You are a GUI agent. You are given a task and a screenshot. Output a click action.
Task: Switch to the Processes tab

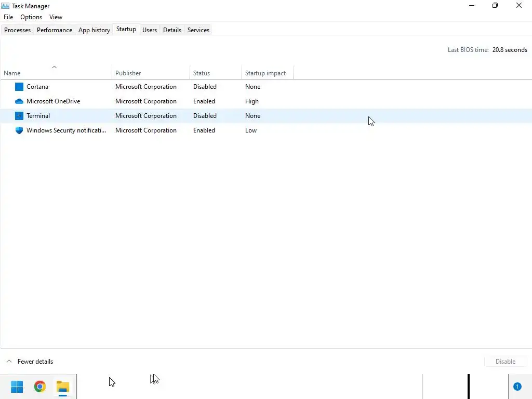pos(17,30)
